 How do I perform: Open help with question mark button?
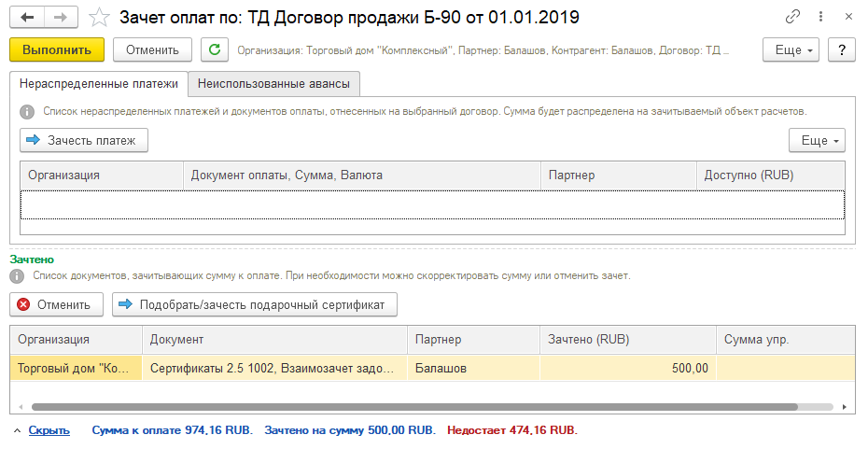click(841, 49)
